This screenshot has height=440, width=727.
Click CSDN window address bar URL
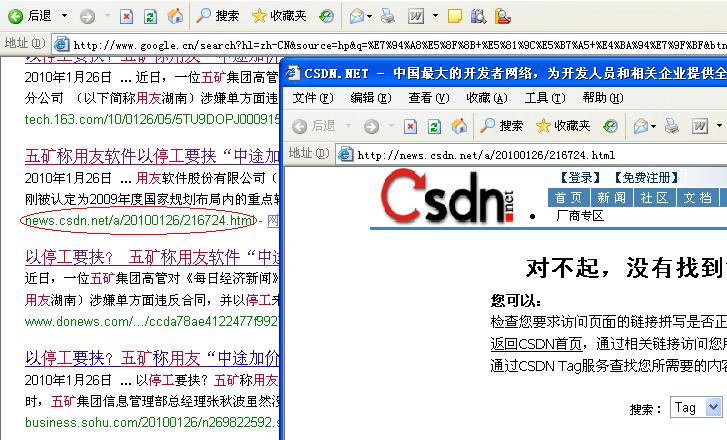pos(486,155)
